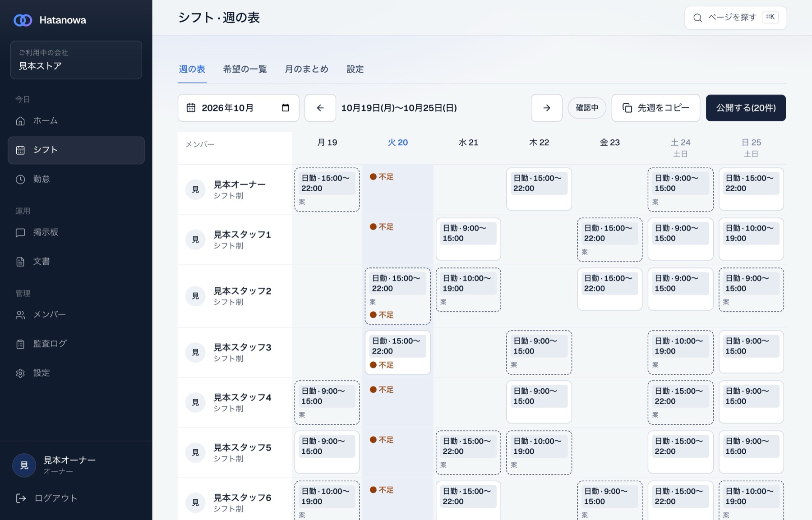Click the 確認中 status badge
Screen dimensions: 812x520
point(587,108)
